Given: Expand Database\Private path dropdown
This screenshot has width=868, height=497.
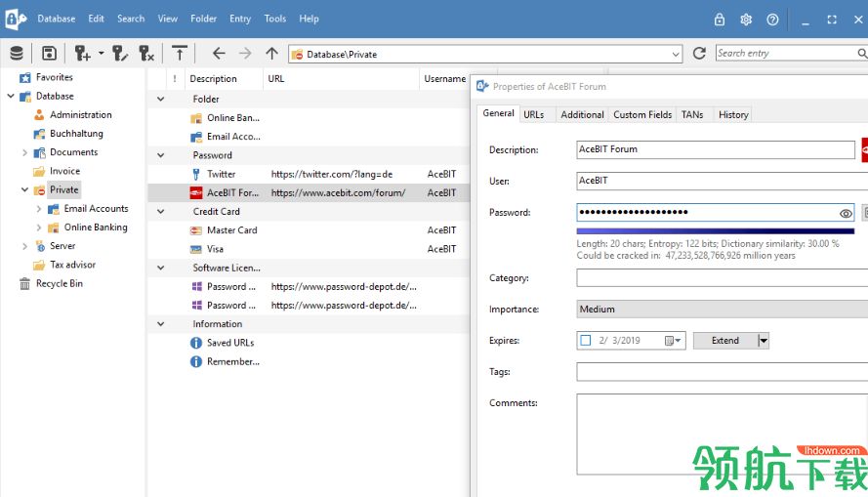Looking at the screenshot, I should click(x=676, y=55).
